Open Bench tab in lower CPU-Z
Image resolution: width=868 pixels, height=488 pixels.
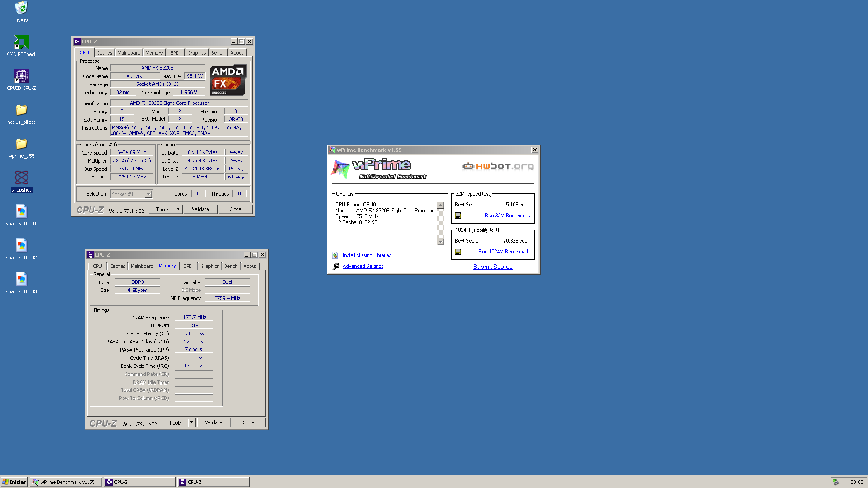pyautogui.click(x=231, y=266)
